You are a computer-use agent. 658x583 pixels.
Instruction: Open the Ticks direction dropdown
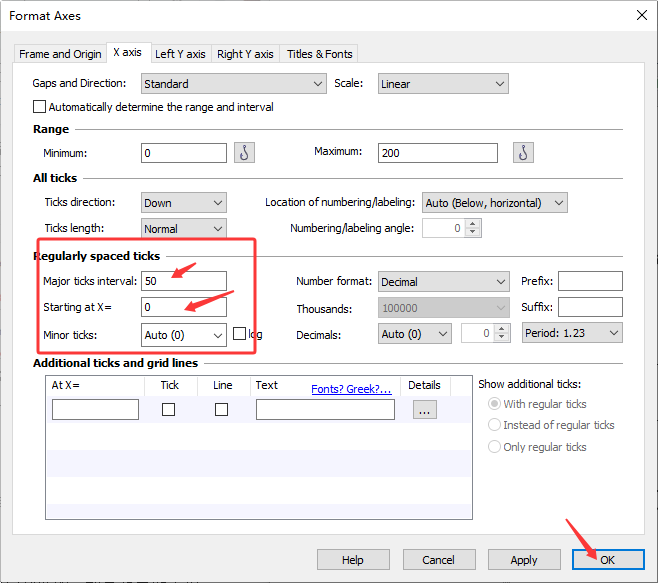tap(184, 203)
